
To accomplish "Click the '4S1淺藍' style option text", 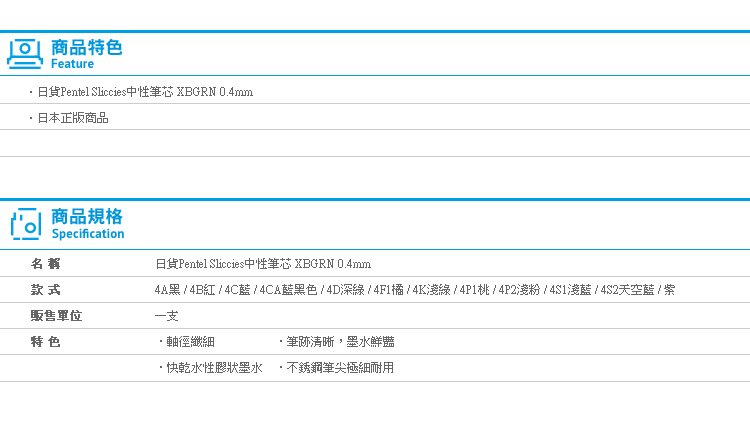I will tap(570, 290).
